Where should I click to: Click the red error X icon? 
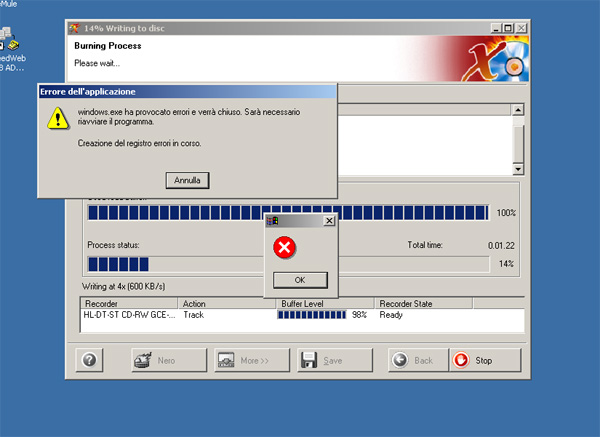(284, 248)
